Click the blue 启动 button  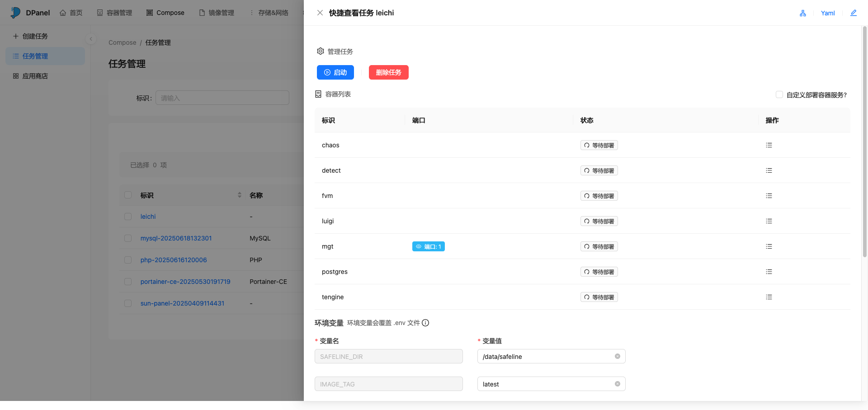tap(335, 72)
